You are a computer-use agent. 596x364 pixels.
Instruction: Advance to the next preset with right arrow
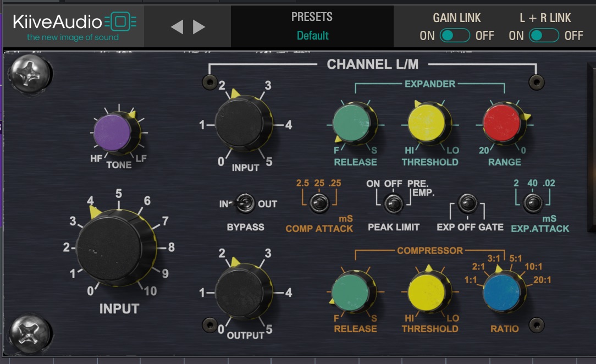pos(199,27)
